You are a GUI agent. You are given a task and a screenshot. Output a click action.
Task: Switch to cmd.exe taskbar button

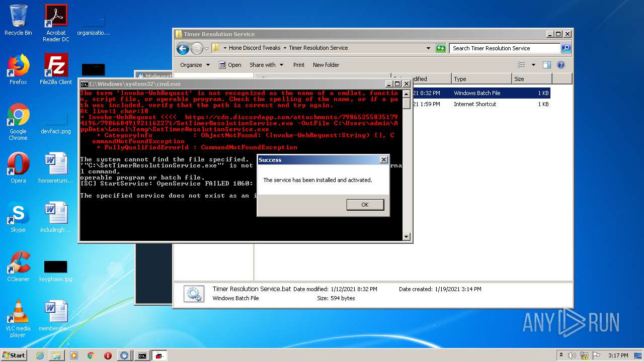[x=142, y=355]
